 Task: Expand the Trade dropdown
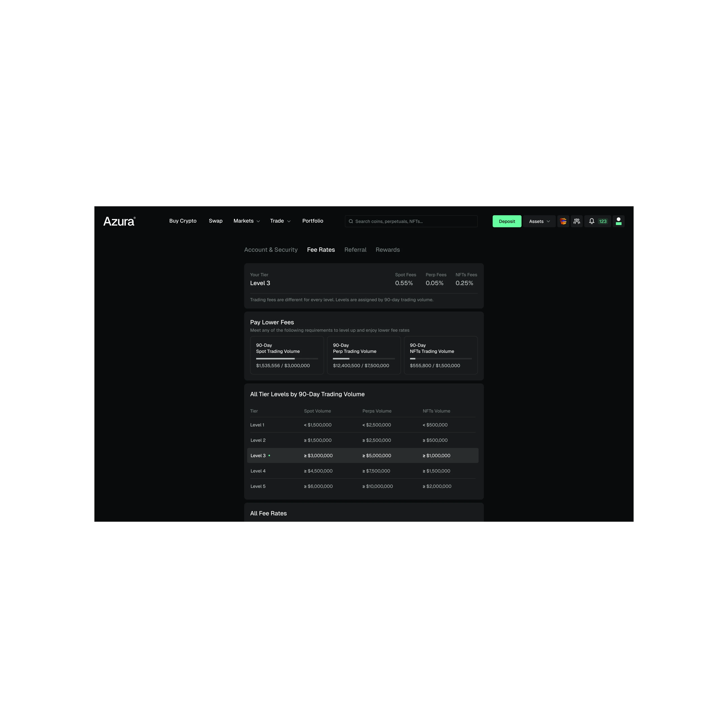[x=280, y=221]
